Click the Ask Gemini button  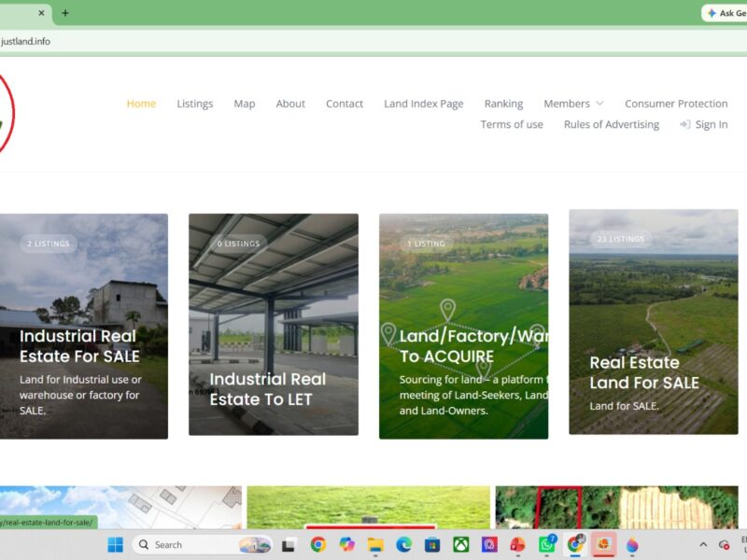pos(726,13)
